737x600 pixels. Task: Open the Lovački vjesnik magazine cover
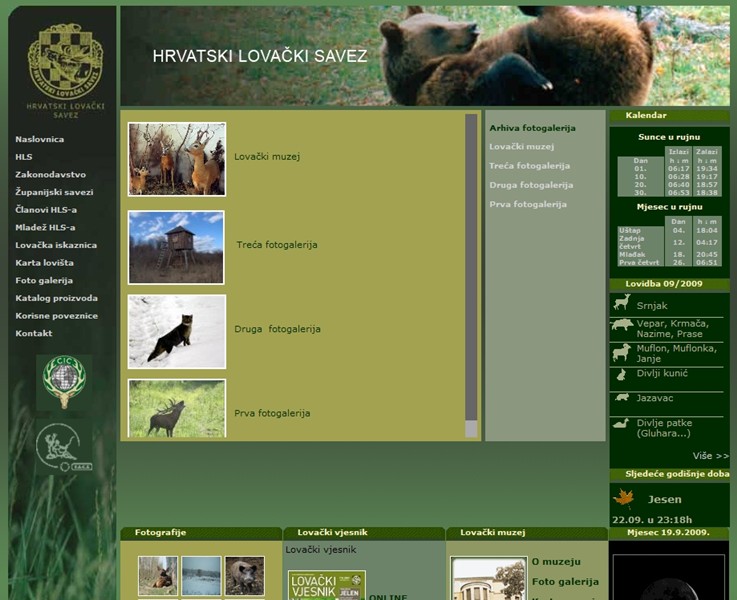[327, 585]
